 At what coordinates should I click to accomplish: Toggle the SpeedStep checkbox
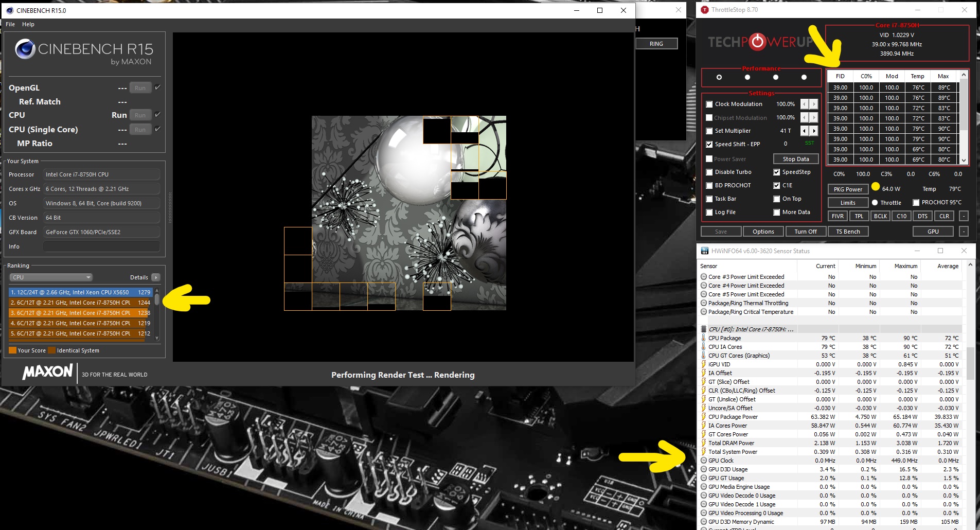coord(777,172)
